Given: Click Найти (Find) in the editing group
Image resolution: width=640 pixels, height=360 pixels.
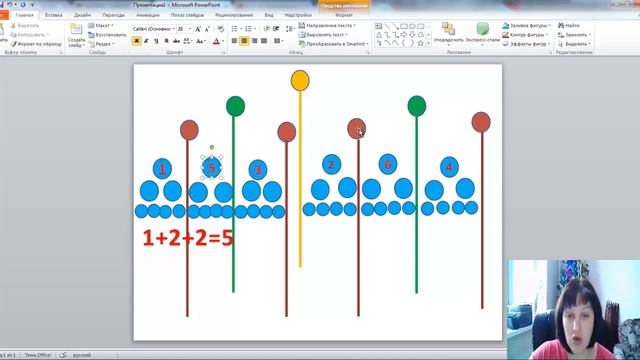Looking at the screenshot, I should 569,25.
